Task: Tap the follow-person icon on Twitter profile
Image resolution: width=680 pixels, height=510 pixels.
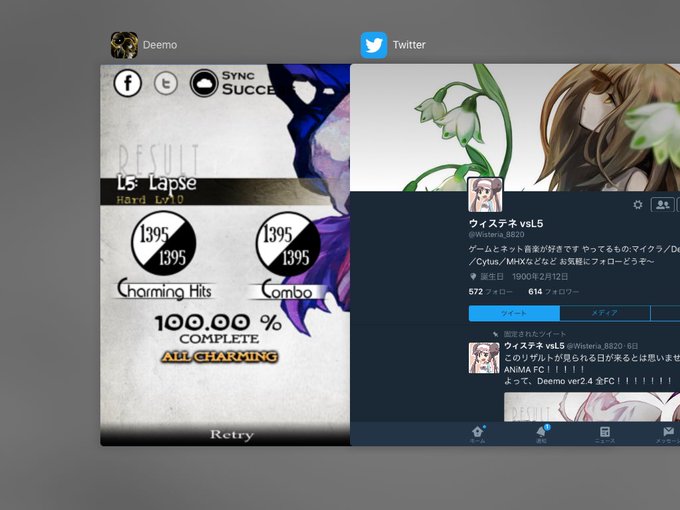Action: [662, 205]
